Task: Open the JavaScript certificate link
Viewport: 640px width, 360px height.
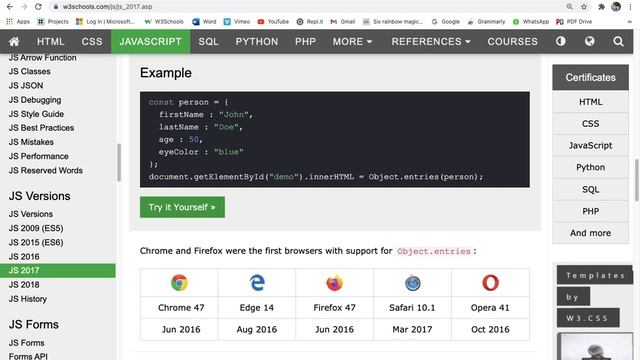Action: (591, 146)
